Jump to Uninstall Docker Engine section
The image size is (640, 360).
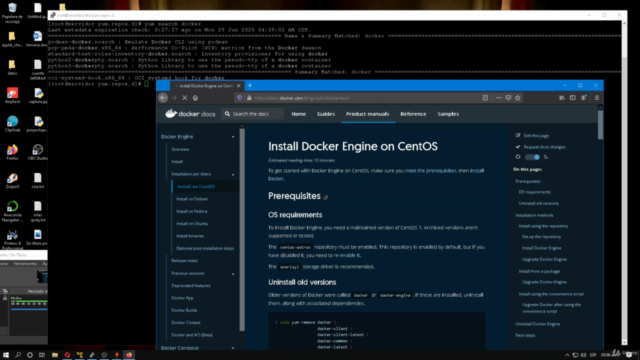click(x=538, y=324)
